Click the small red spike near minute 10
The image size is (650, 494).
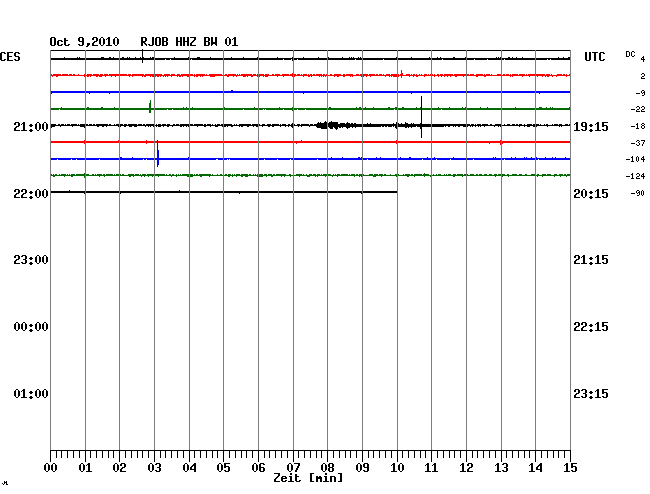pyautogui.click(x=401, y=74)
